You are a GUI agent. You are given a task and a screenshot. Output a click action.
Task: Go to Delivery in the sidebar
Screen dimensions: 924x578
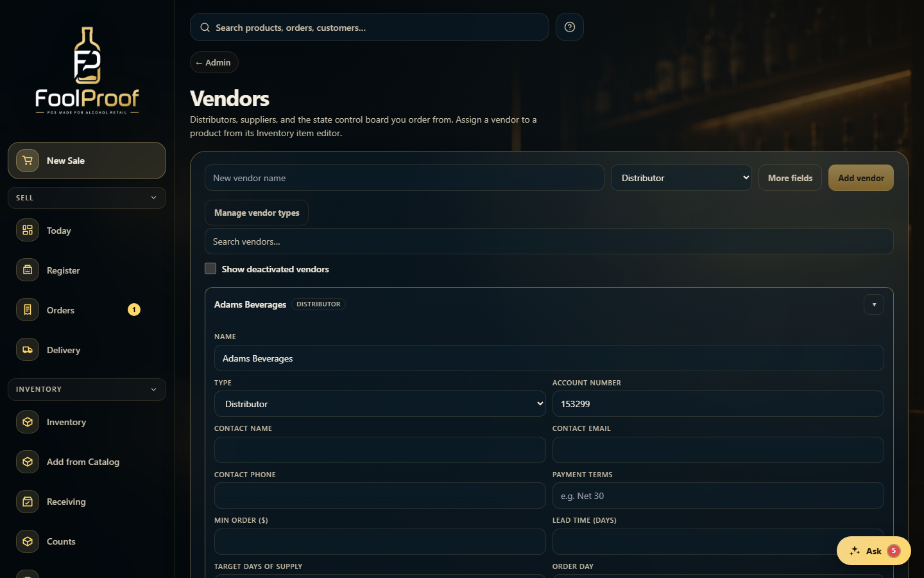(87, 349)
